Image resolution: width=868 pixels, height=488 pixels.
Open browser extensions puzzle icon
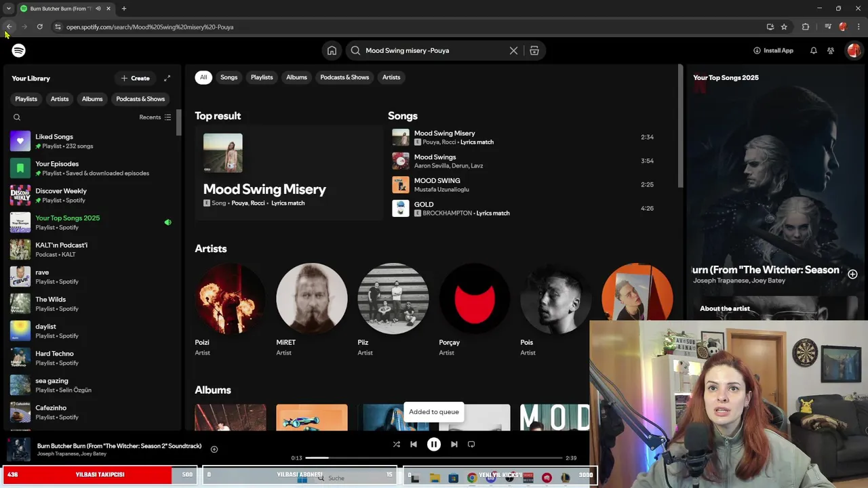point(806,27)
